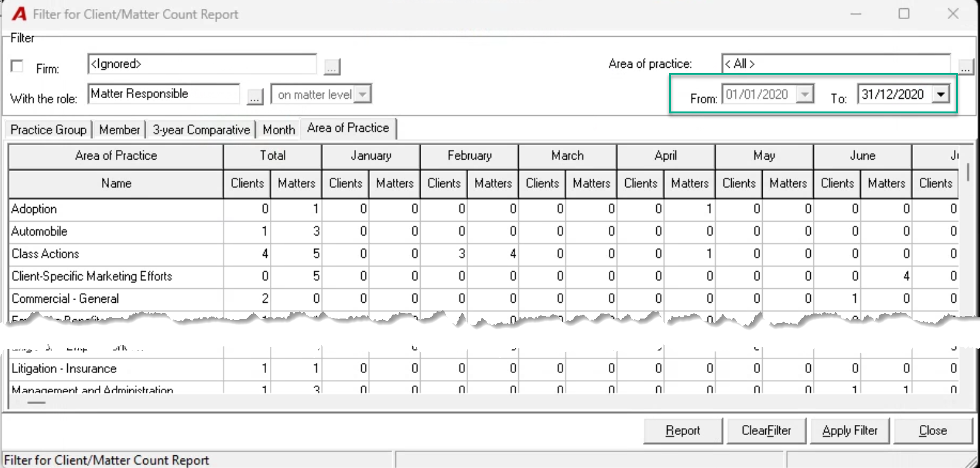
Task: Open the To date dropdown arrow
Action: click(x=941, y=94)
